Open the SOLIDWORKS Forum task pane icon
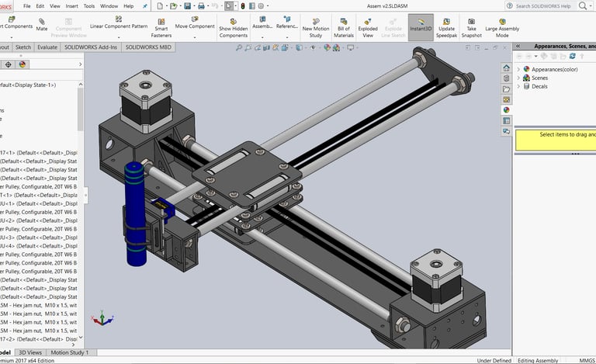The height and width of the screenshot is (364, 596). point(506,131)
